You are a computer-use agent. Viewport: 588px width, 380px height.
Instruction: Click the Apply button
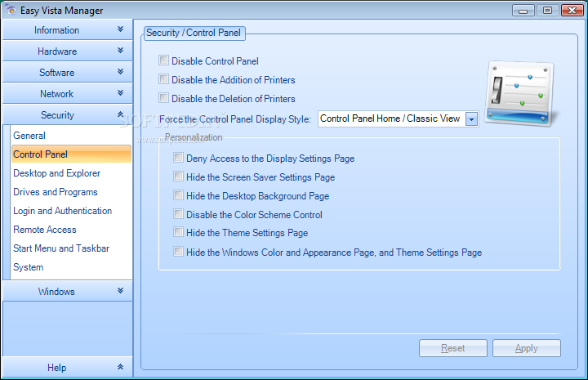click(527, 348)
